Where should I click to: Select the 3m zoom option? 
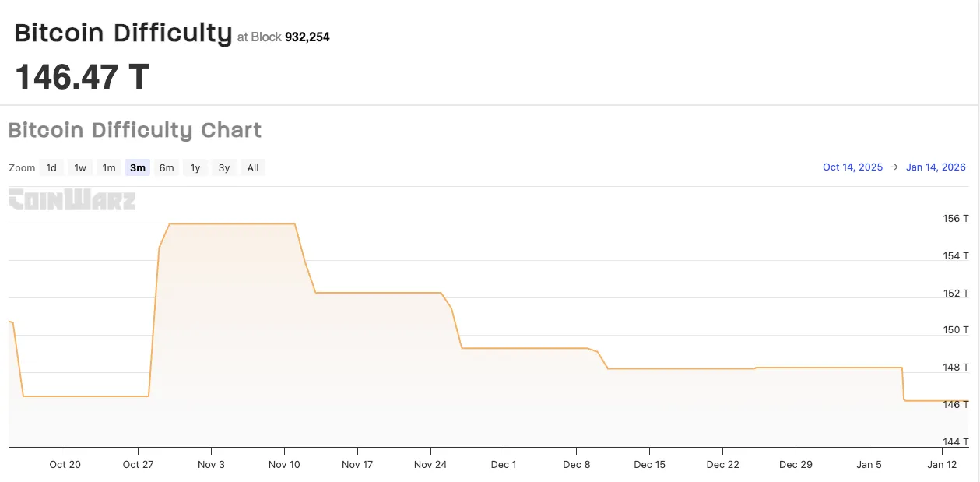coord(137,167)
